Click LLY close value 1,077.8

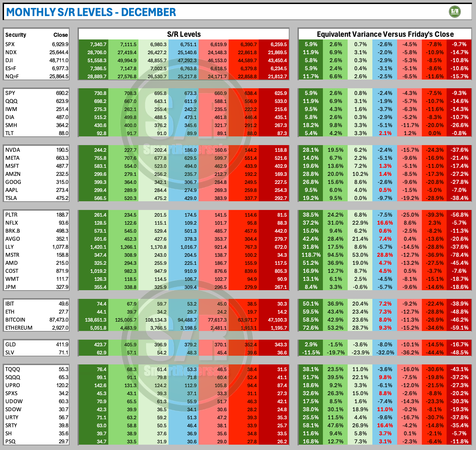(60, 247)
